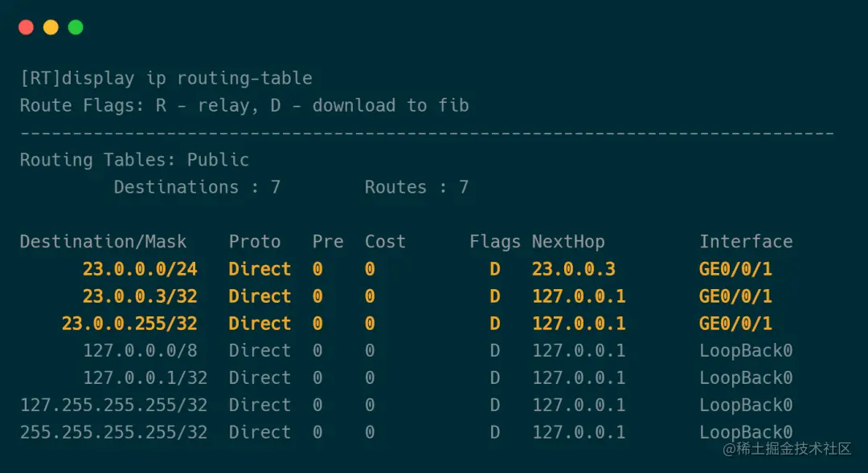
Task: Click the 'Routes : 7' value
Action: point(417,187)
